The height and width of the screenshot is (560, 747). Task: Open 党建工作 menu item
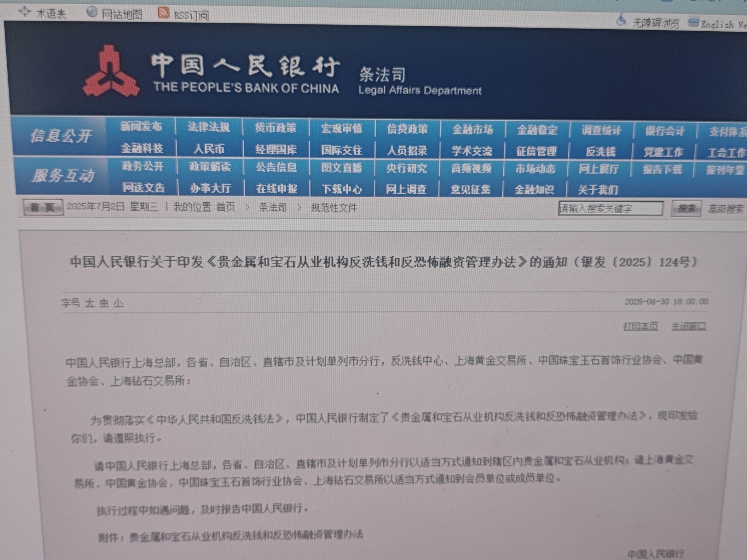click(x=663, y=152)
